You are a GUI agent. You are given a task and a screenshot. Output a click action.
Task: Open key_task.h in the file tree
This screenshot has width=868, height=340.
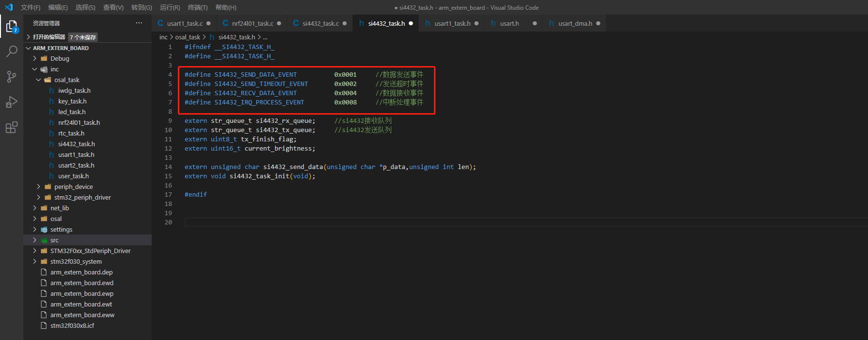pos(72,101)
